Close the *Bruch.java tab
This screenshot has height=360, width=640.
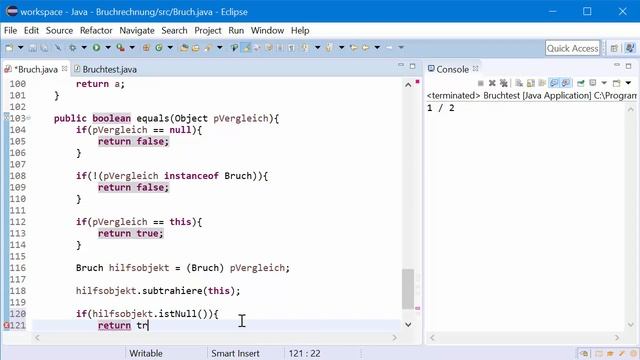tap(64, 69)
